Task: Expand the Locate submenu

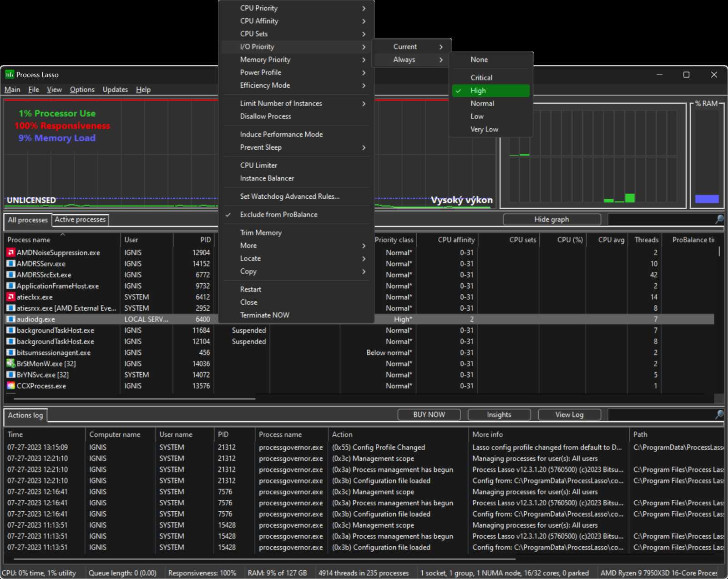Action: coord(296,258)
